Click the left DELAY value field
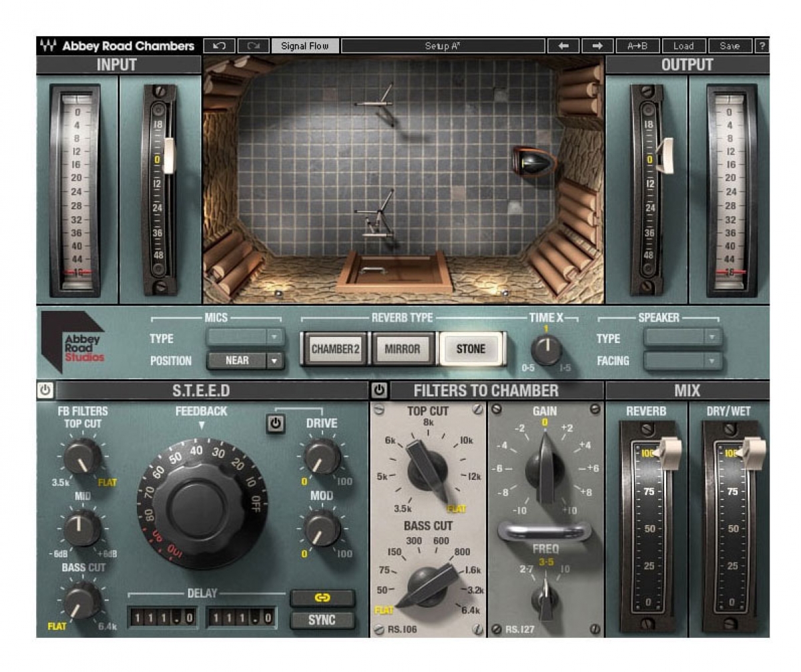801x672 pixels. 162,618
